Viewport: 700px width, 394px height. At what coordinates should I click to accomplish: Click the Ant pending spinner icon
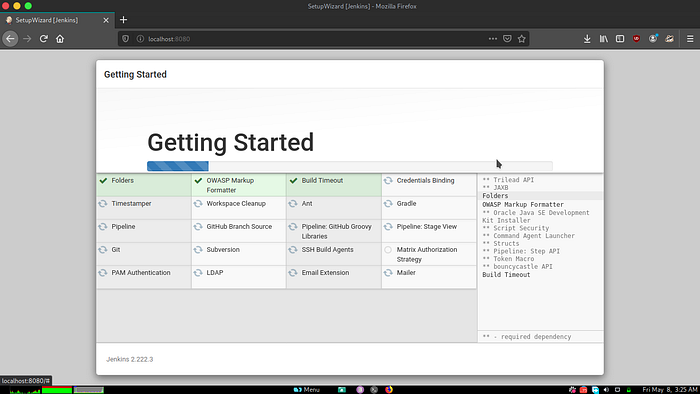(x=293, y=203)
